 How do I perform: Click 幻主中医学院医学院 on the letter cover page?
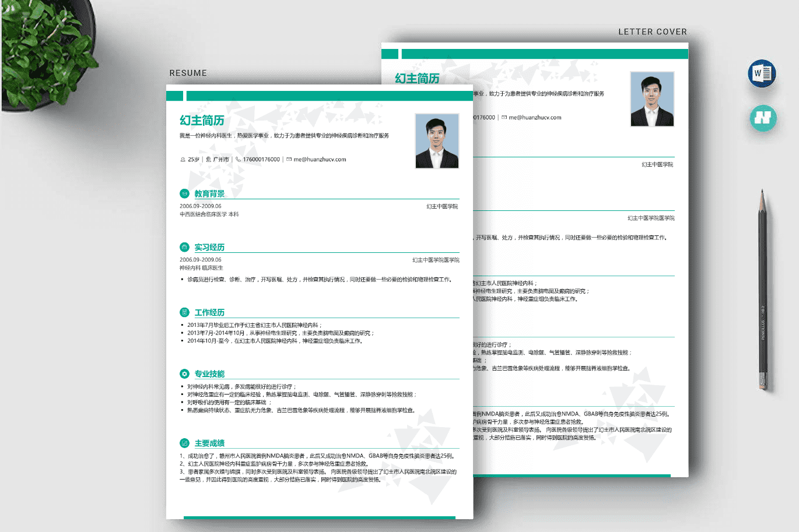click(651, 218)
